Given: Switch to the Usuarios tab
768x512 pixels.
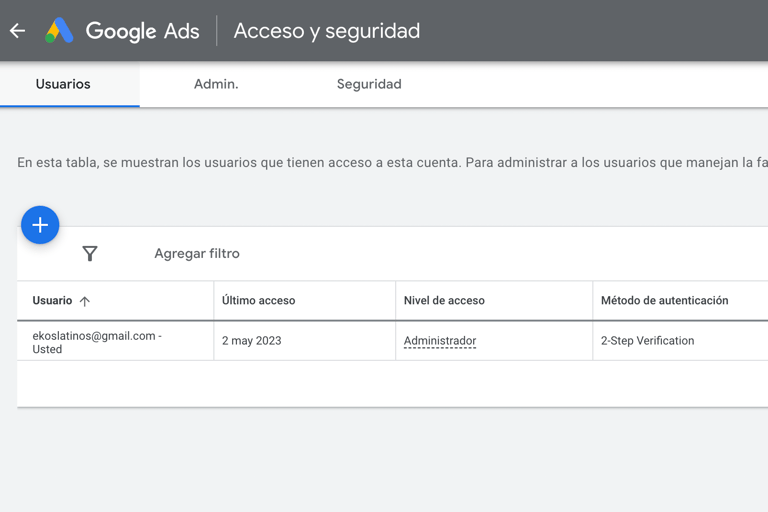Looking at the screenshot, I should click(x=63, y=84).
